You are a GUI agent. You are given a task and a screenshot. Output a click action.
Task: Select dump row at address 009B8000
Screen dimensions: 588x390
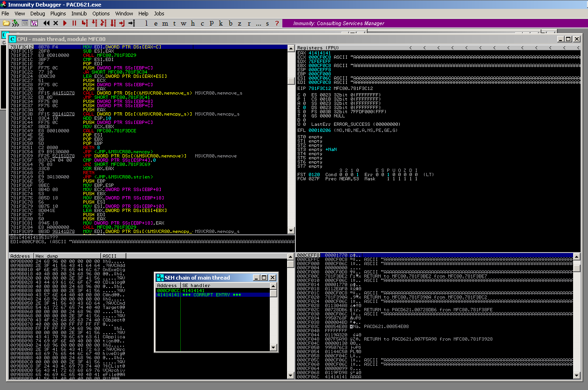click(68, 260)
